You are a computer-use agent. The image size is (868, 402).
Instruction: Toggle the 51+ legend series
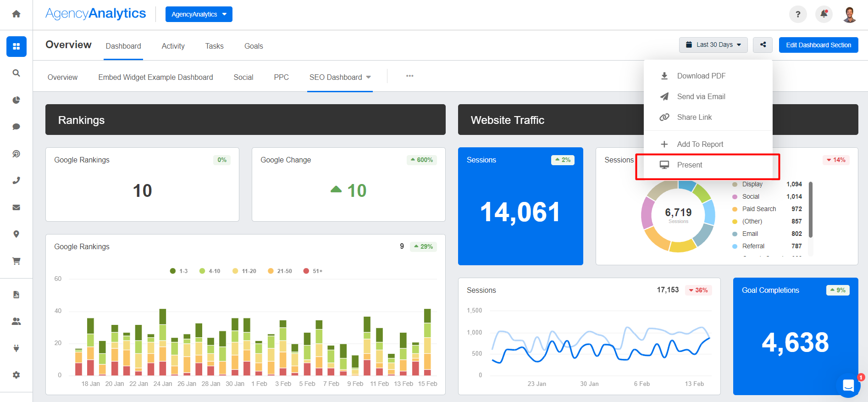[x=313, y=271]
